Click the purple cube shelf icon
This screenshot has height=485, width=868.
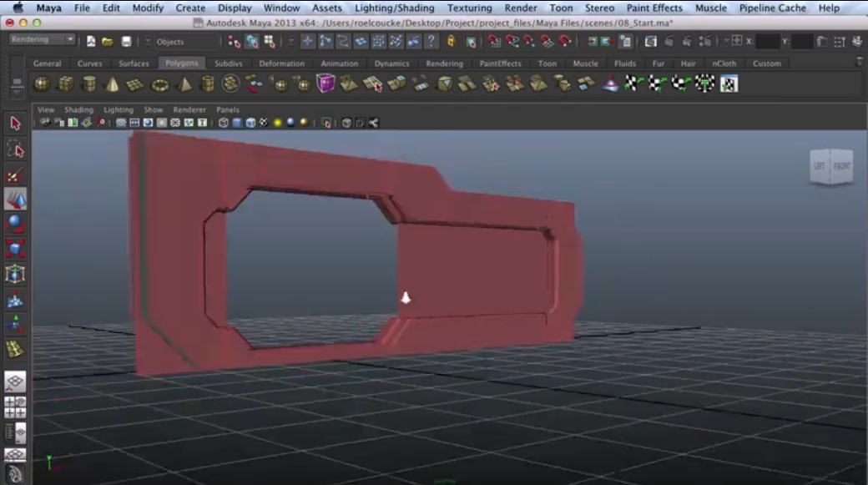[x=325, y=83]
